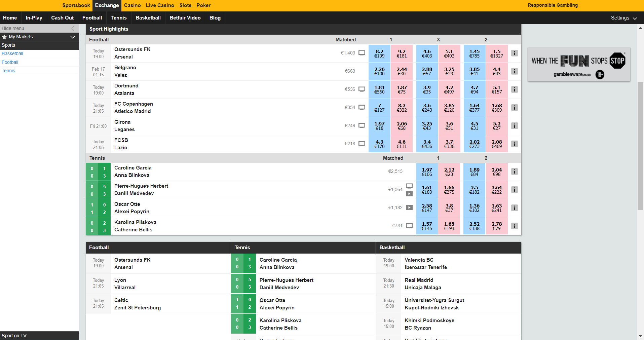Select back odds 8.2 for Ostersunds FK
Image resolution: width=644 pixels, height=340 pixels.
pyautogui.click(x=379, y=53)
